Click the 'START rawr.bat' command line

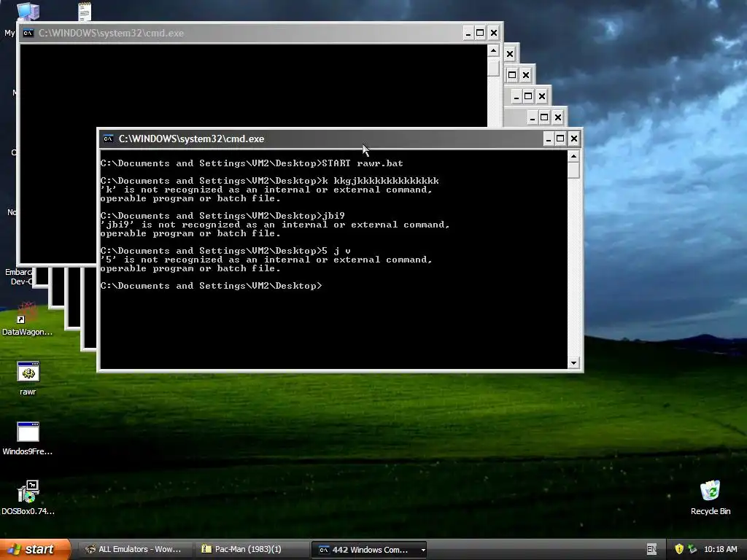coord(252,163)
